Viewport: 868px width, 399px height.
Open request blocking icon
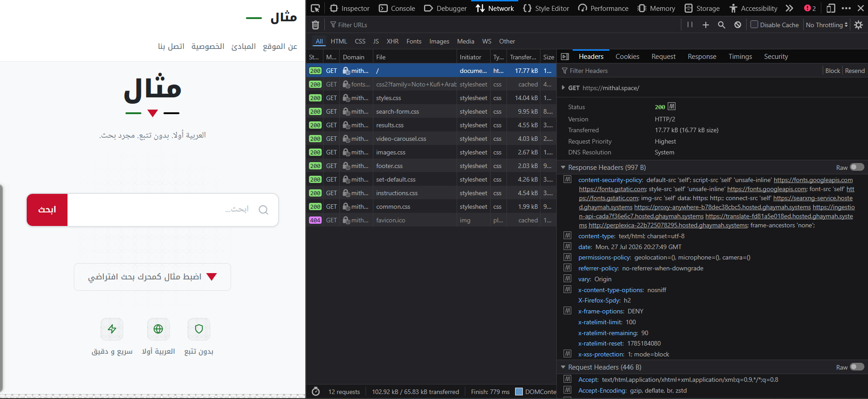(738, 25)
